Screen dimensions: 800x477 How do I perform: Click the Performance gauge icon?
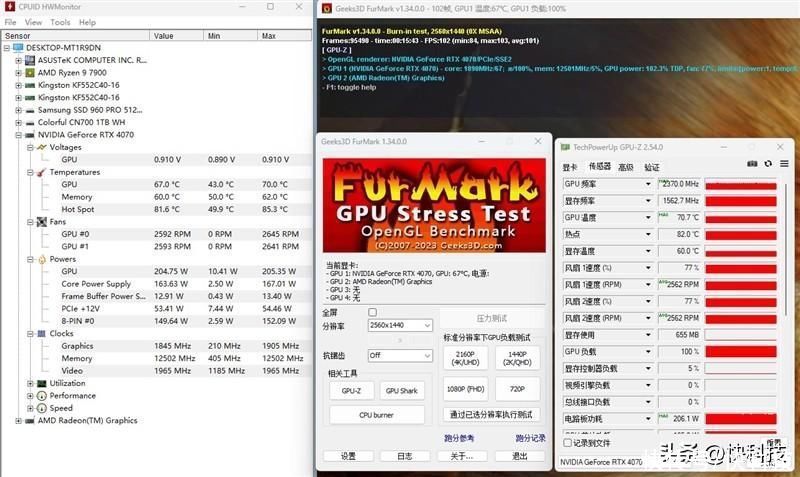[42, 396]
